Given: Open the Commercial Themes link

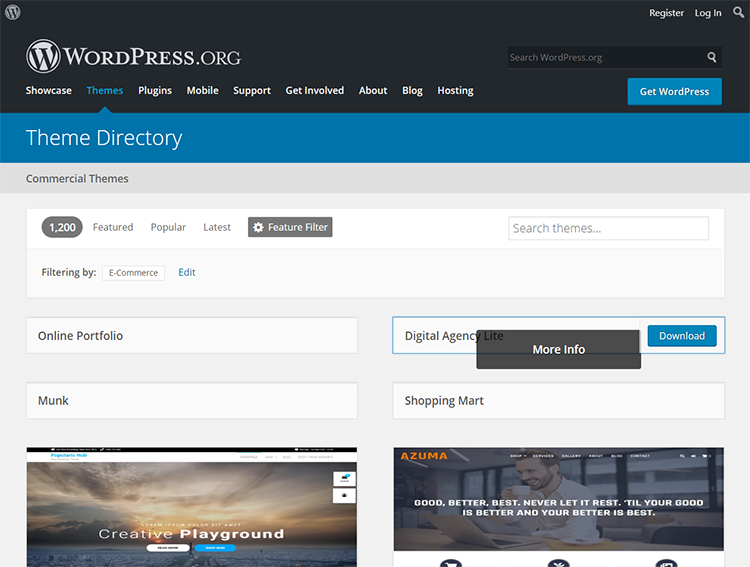Looking at the screenshot, I should (x=77, y=178).
